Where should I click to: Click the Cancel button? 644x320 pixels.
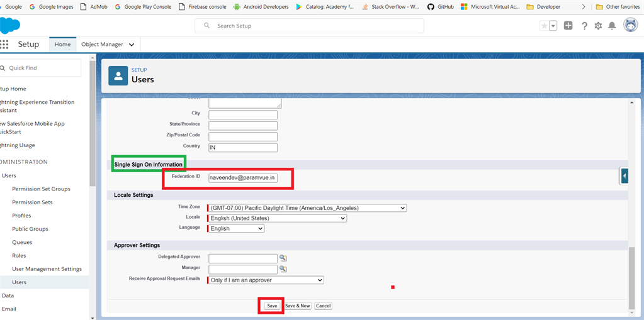(324, 306)
